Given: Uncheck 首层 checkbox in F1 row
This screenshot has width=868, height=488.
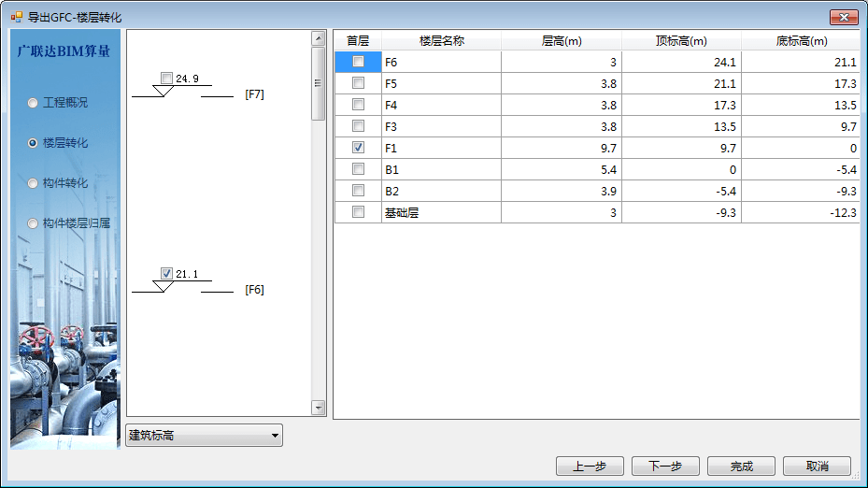Looking at the screenshot, I should click(x=358, y=148).
